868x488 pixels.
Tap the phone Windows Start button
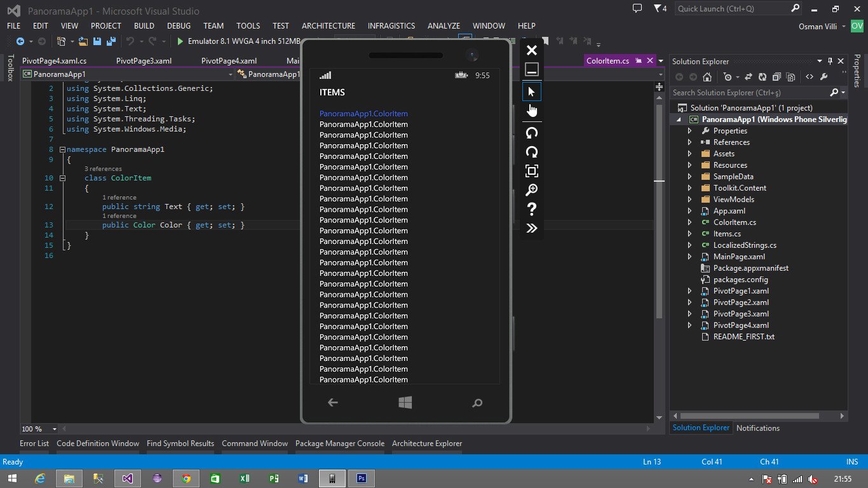(405, 402)
